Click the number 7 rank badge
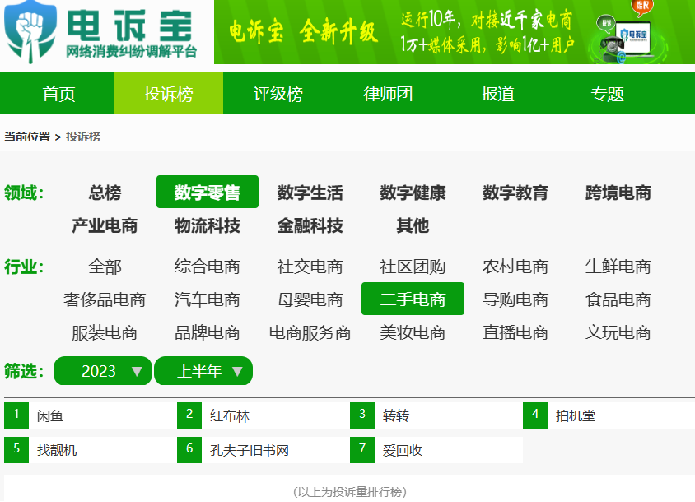 click(x=362, y=450)
